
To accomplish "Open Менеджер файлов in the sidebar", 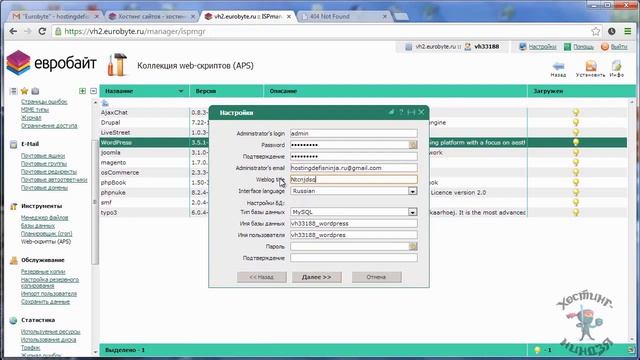I will (44, 218).
